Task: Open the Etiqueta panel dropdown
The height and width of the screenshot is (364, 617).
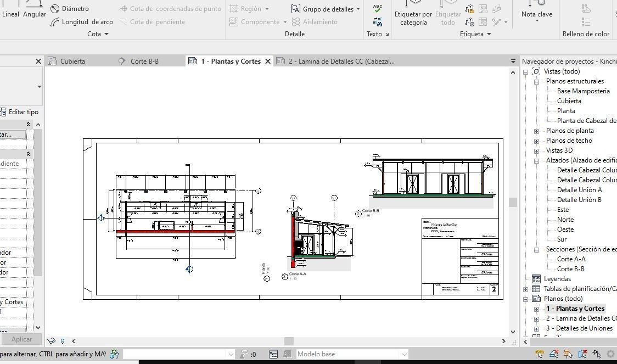Action: pos(475,34)
